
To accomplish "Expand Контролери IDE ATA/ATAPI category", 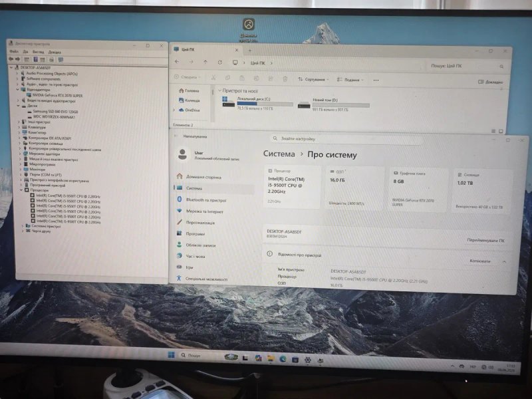I will (x=19, y=138).
